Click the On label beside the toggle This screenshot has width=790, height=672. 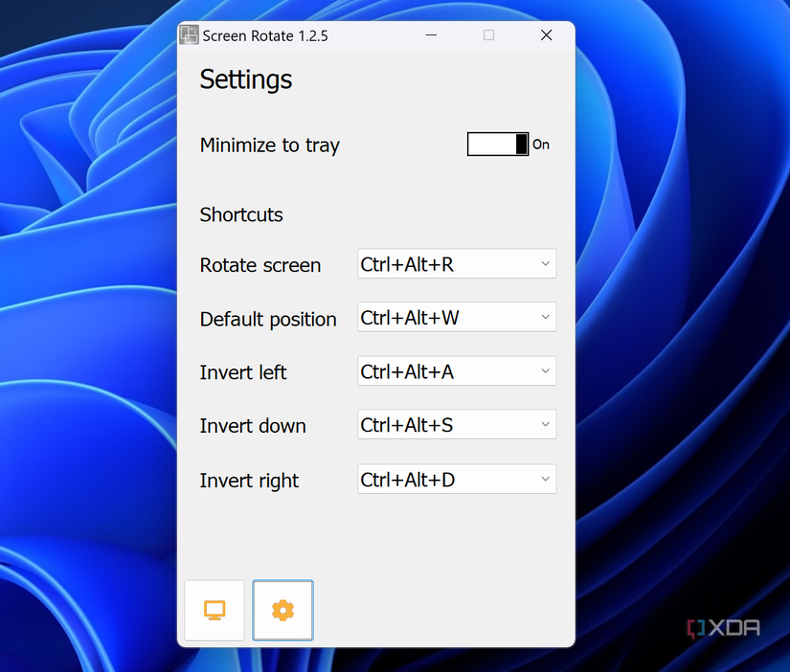[541, 145]
